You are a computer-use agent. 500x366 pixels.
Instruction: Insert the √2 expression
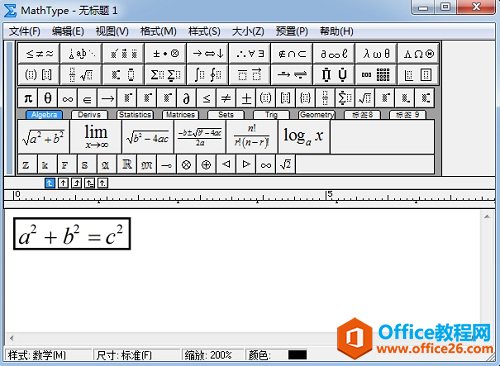click(286, 164)
